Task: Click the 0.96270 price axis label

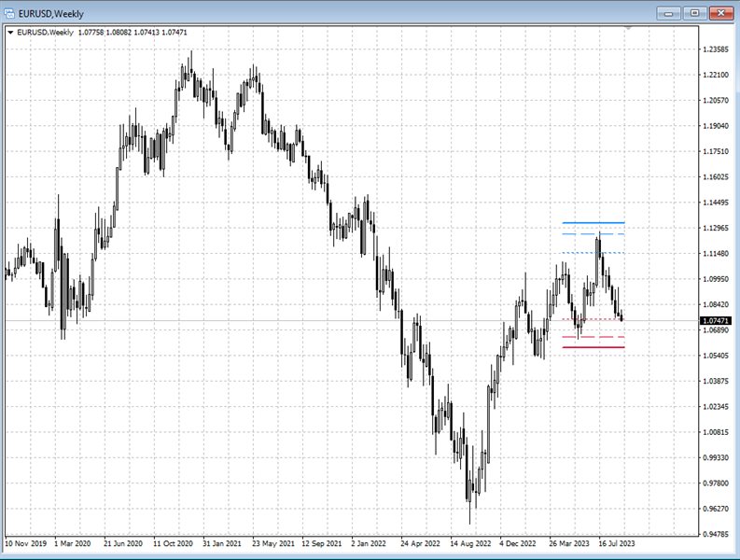Action: pyautogui.click(x=716, y=509)
